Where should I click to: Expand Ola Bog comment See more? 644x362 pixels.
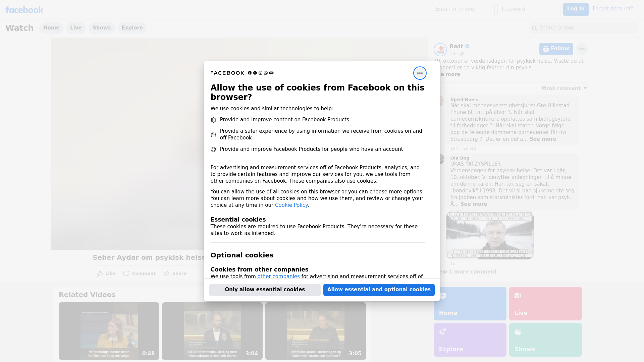(x=474, y=204)
